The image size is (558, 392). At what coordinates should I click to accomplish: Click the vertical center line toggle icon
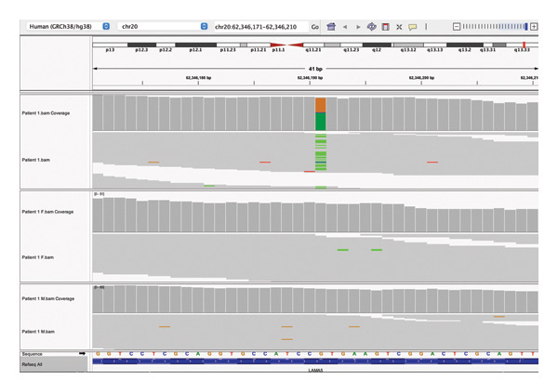point(426,27)
